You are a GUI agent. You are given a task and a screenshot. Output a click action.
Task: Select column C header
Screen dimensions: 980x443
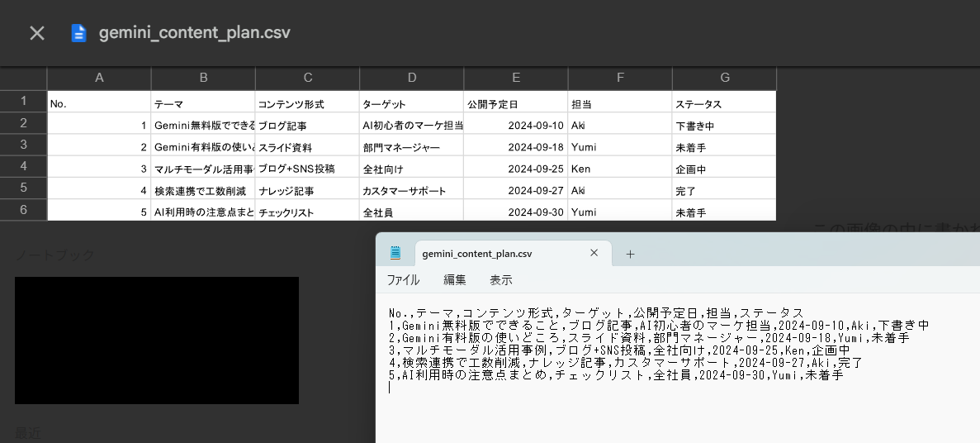pyautogui.click(x=307, y=79)
